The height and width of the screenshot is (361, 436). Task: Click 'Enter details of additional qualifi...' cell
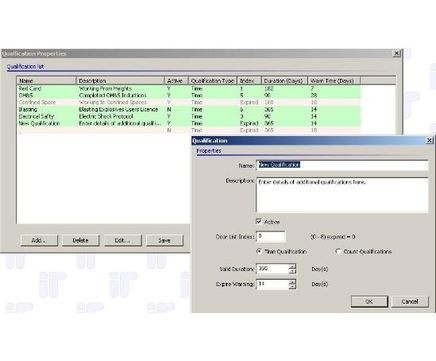[x=120, y=123]
